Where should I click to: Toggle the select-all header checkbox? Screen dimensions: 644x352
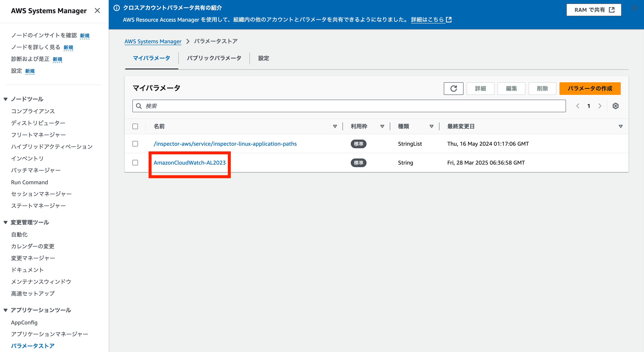pos(135,126)
